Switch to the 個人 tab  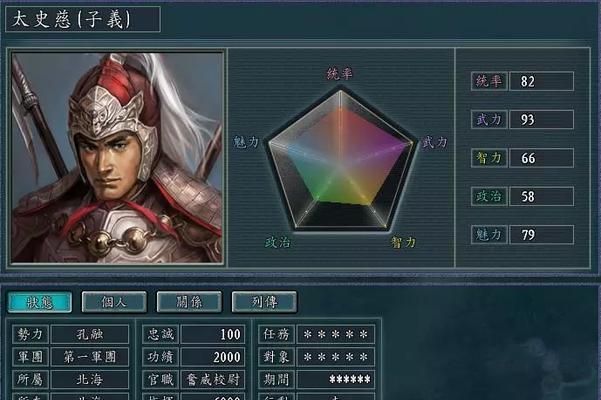point(114,302)
